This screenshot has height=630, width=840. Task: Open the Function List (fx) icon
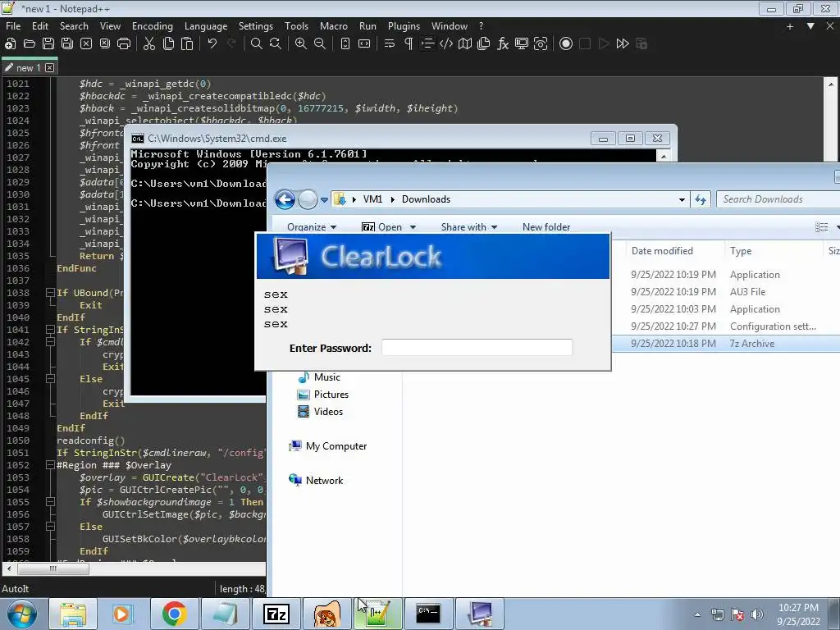[x=503, y=44]
